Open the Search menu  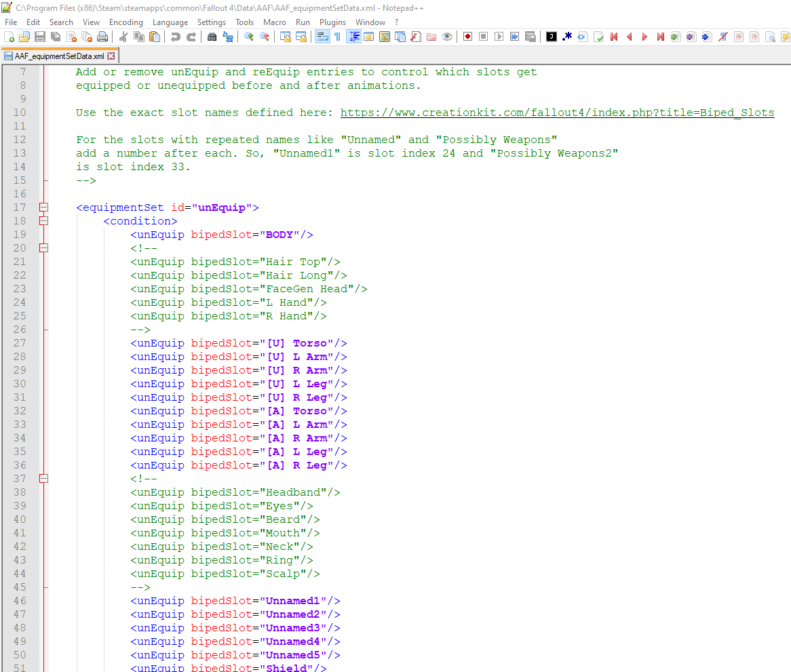pyautogui.click(x=61, y=22)
